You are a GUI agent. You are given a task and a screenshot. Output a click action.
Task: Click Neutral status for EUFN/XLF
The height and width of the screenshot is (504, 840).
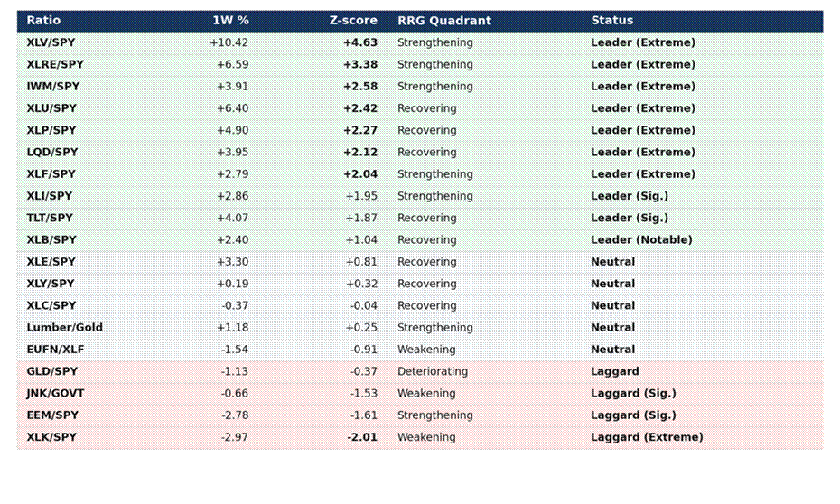coord(613,350)
